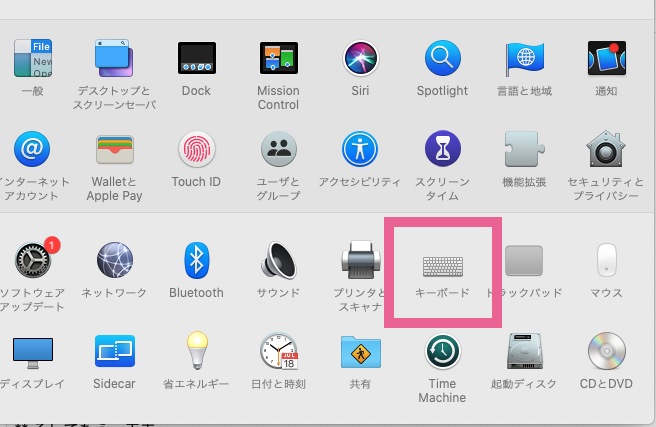Open デスクトップとスクリーンセーバ preferences
Screen dimensions: 656x427
114,58
